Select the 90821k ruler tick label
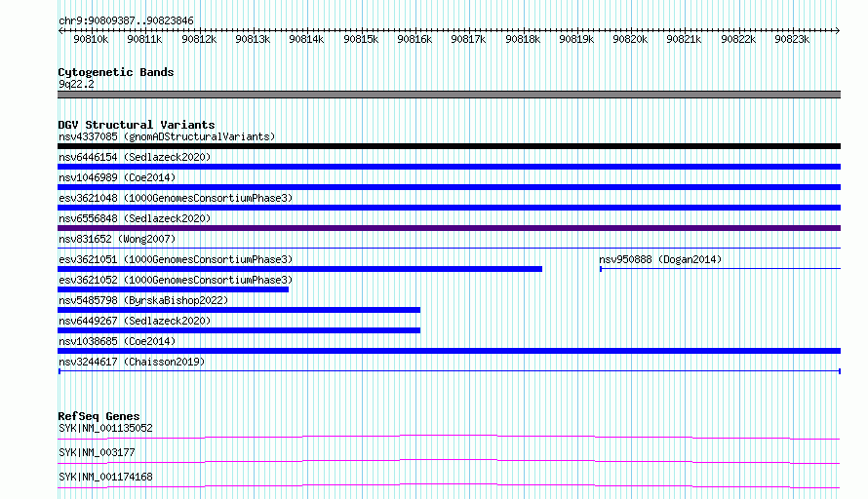Viewport: 868px width, 499px height. [684, 39]
